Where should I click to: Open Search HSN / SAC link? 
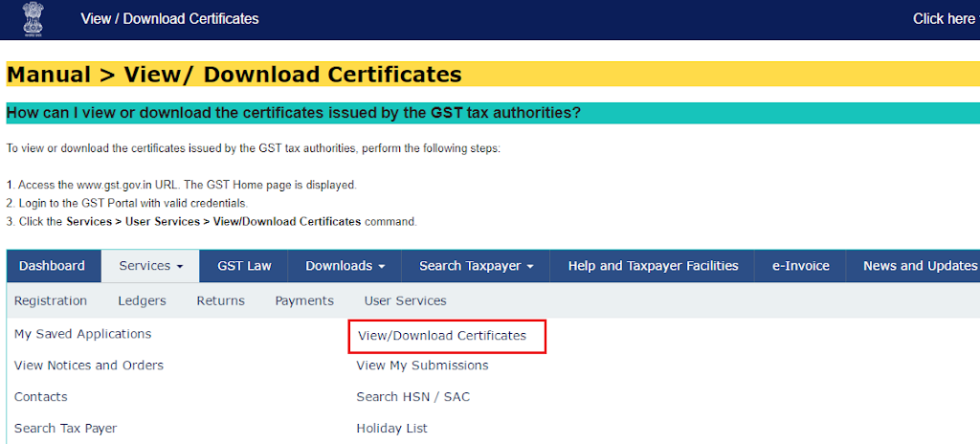[413, 397]
